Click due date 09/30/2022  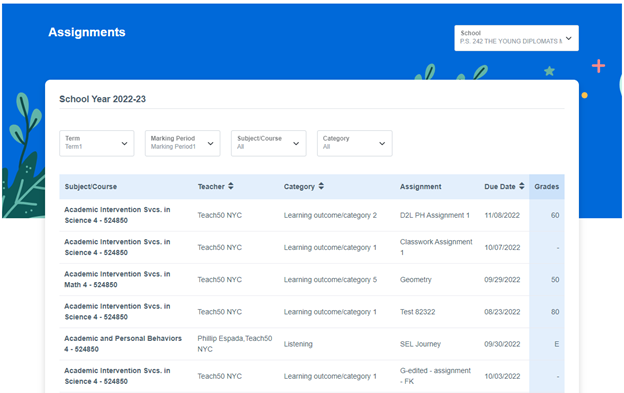tap(502, 344)
